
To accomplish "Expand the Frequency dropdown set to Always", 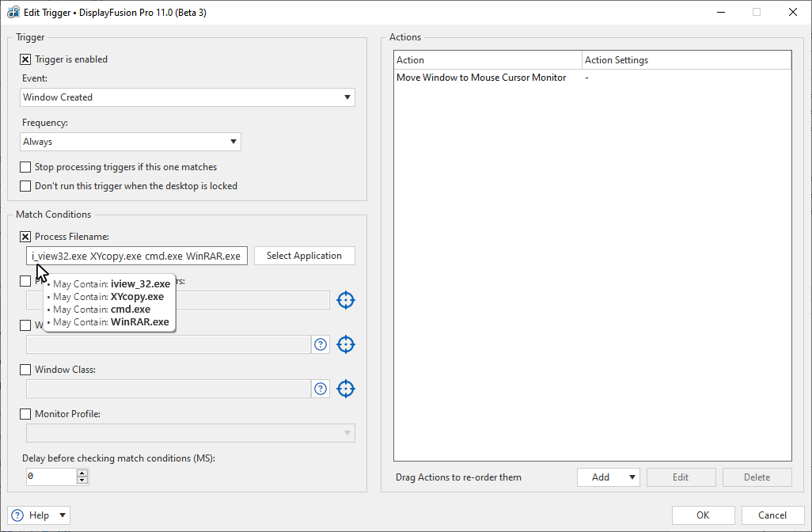I will (x=131, y=142).
